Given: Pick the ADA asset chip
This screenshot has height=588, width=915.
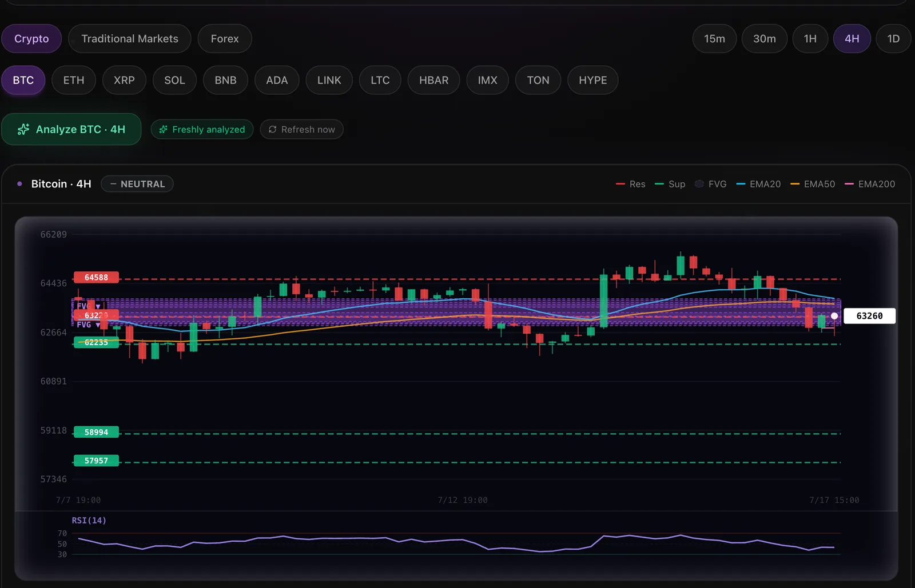Looking at the screenshot, I should click(277, 80).
